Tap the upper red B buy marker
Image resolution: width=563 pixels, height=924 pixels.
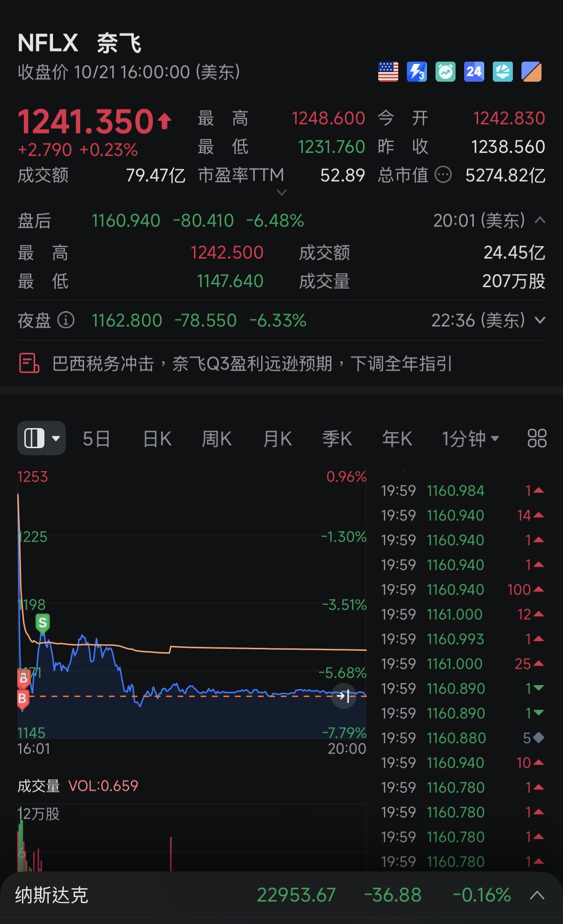(23, 678)
